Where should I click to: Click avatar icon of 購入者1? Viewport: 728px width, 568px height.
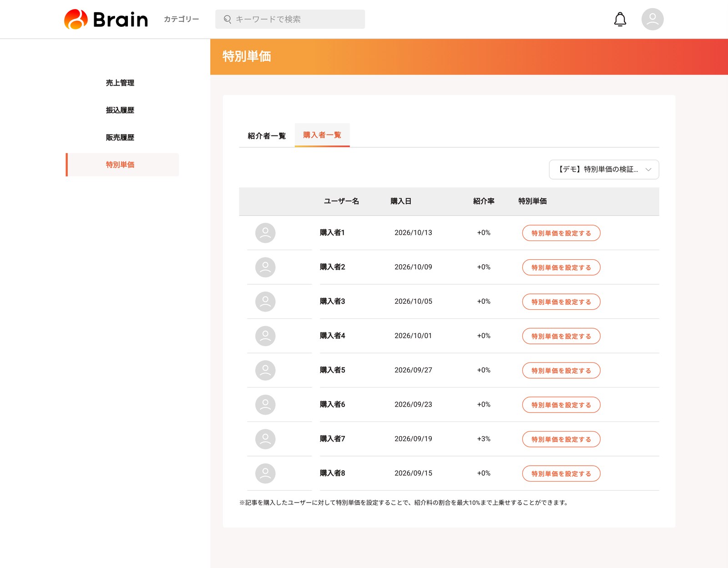tap(265, 233)
